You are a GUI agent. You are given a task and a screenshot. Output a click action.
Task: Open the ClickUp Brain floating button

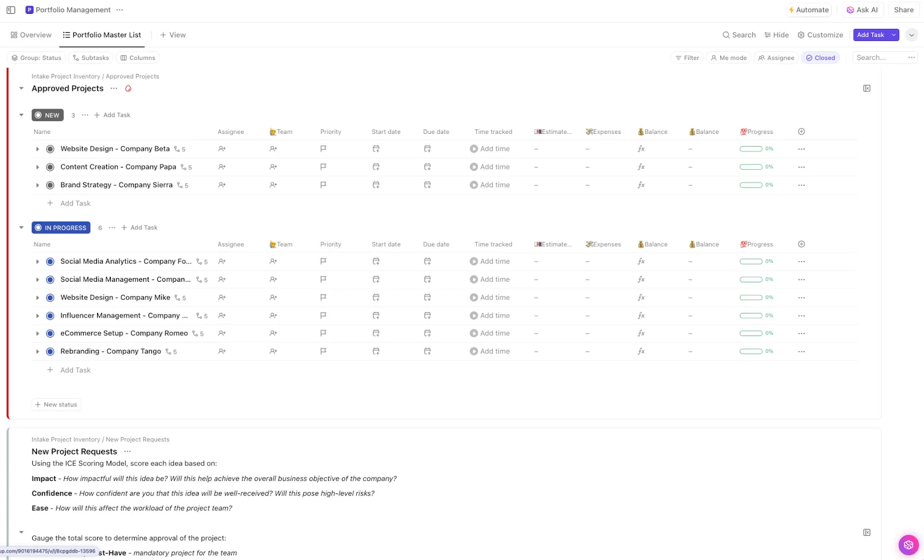coord(908,544)
